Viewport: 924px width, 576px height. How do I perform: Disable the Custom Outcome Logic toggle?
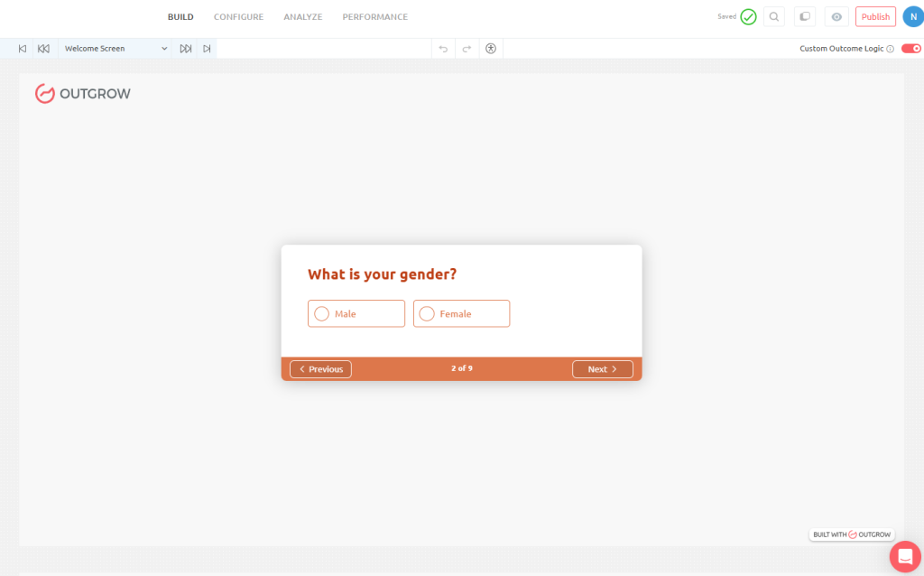pyautogui.click(x=910, y=49)
